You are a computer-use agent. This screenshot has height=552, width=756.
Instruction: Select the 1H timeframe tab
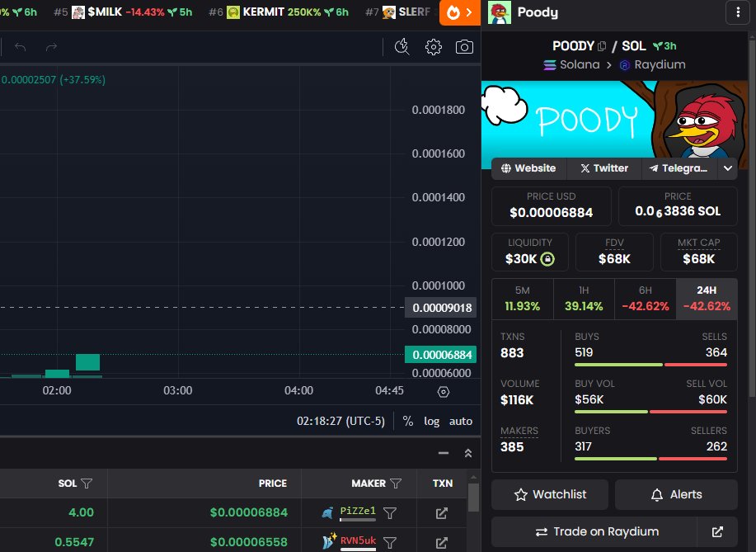pyautogui.click(x=584, y=299)
